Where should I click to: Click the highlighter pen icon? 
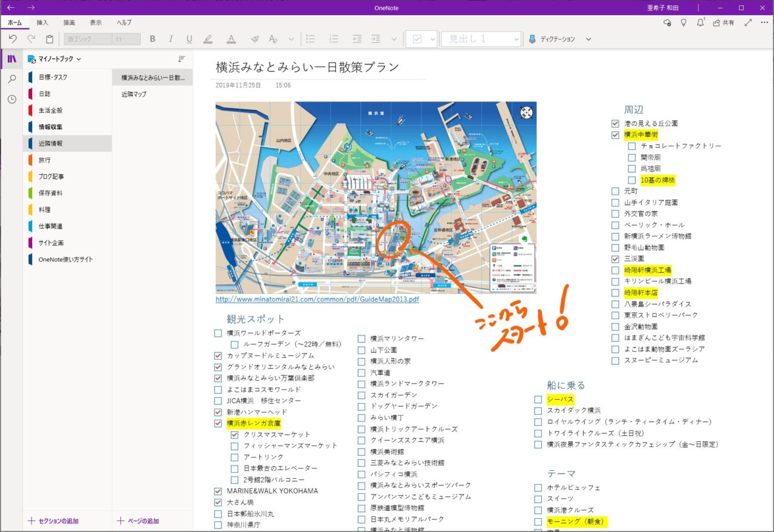[x=208, y=39]
